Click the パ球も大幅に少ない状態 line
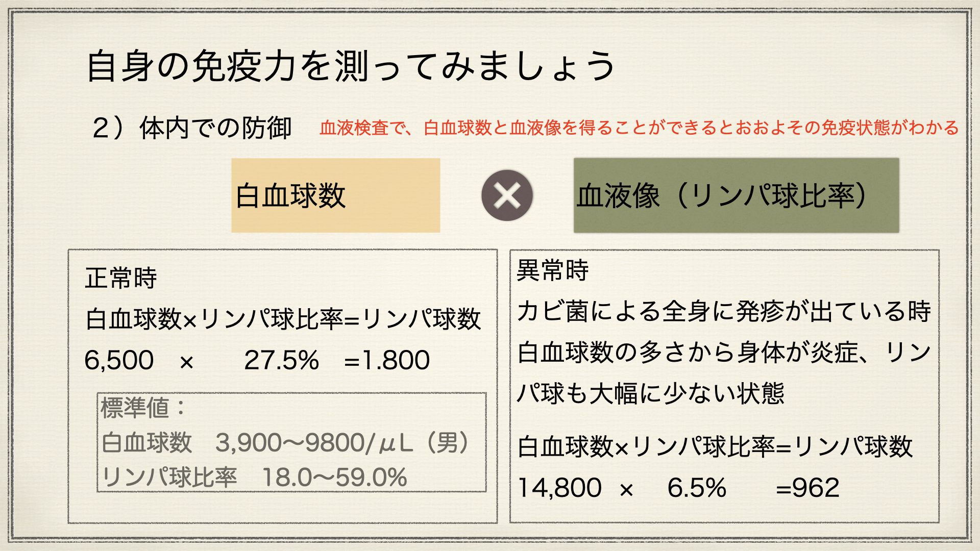Image resolution: width=980 pixels, height=551 pixels. (650, 393)
